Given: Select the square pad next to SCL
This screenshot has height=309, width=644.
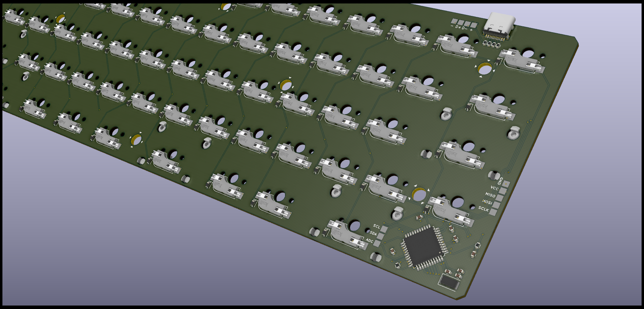Looking at the screenshot, I should pos(384,229).
